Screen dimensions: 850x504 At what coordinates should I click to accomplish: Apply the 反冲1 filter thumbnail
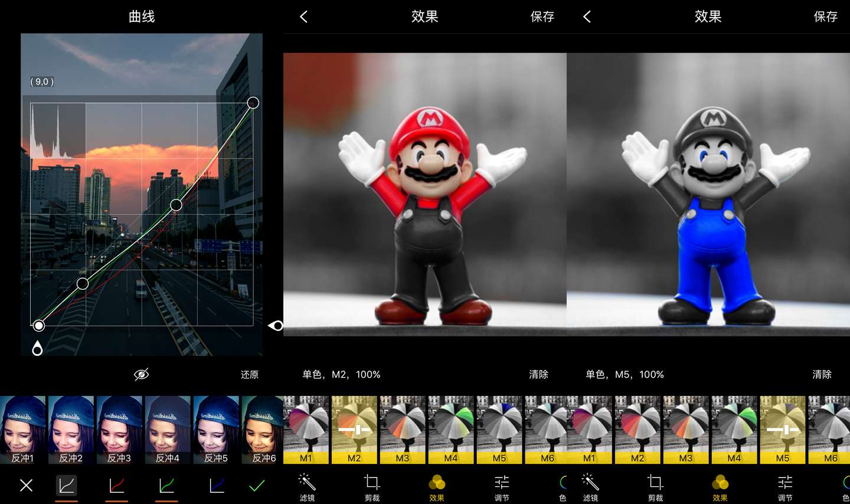pyautogui.click(x=23, y=430)
